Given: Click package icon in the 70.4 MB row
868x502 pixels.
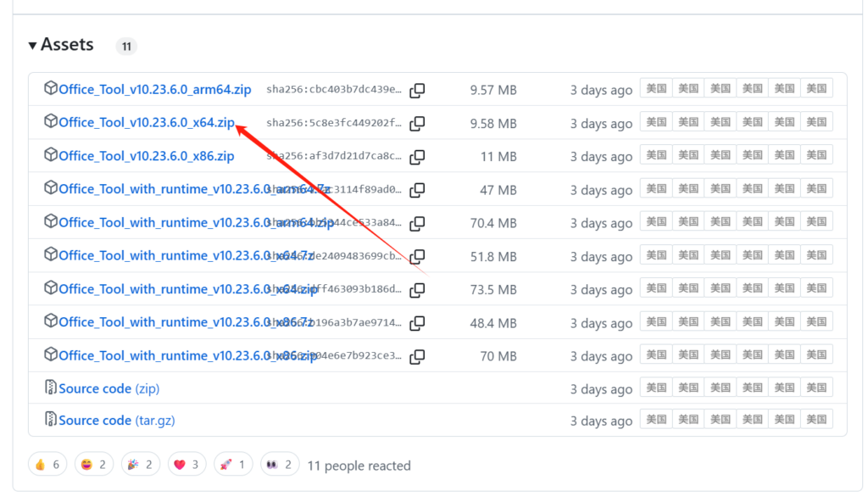Looking at the screenshot, I should pyautogui.click(x=50, y=221).
